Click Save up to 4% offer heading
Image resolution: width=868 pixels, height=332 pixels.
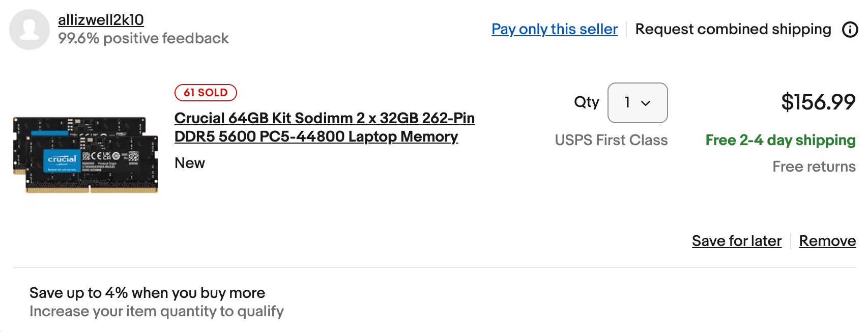[147, 293]
